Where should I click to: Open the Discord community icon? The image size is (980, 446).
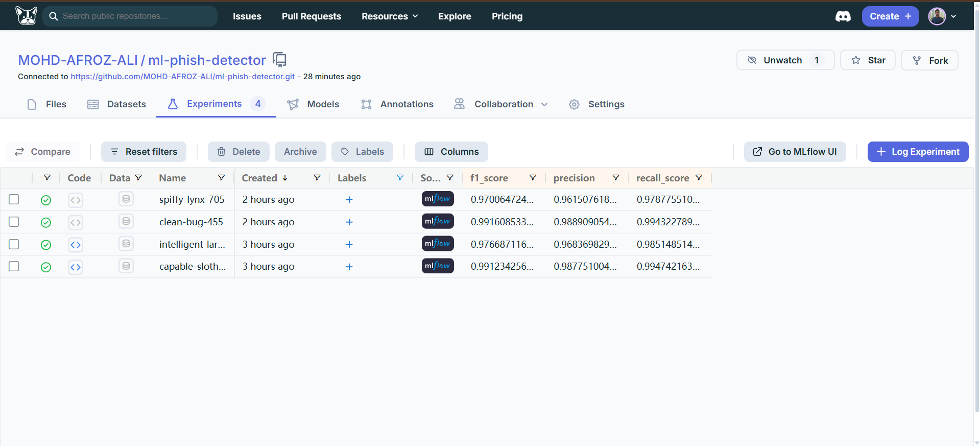(x=843, y=16)
